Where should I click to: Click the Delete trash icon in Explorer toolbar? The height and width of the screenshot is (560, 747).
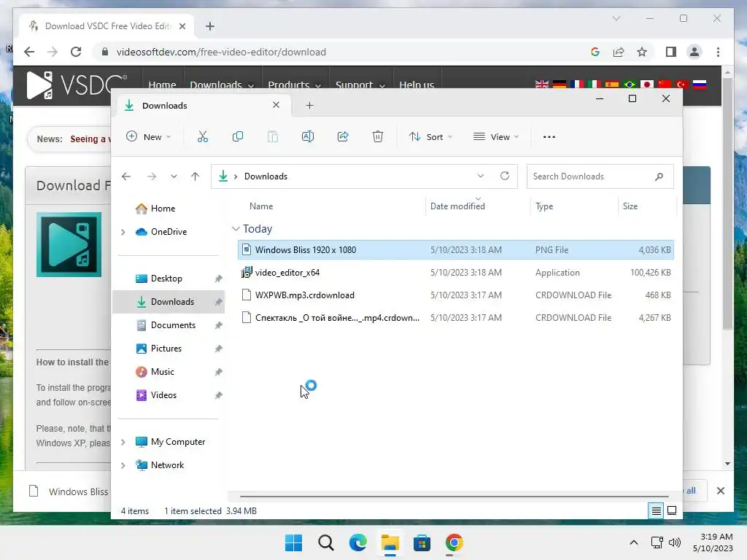tap(378, 136)
